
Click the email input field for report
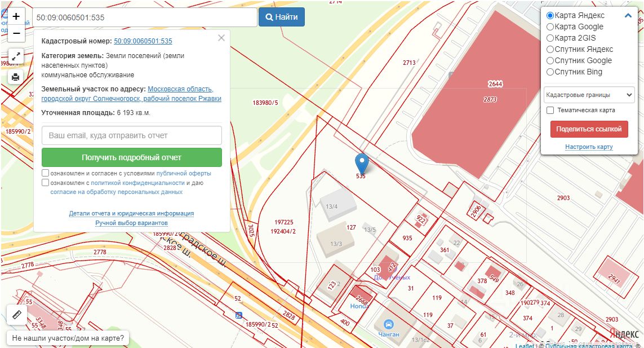(132, 135)
